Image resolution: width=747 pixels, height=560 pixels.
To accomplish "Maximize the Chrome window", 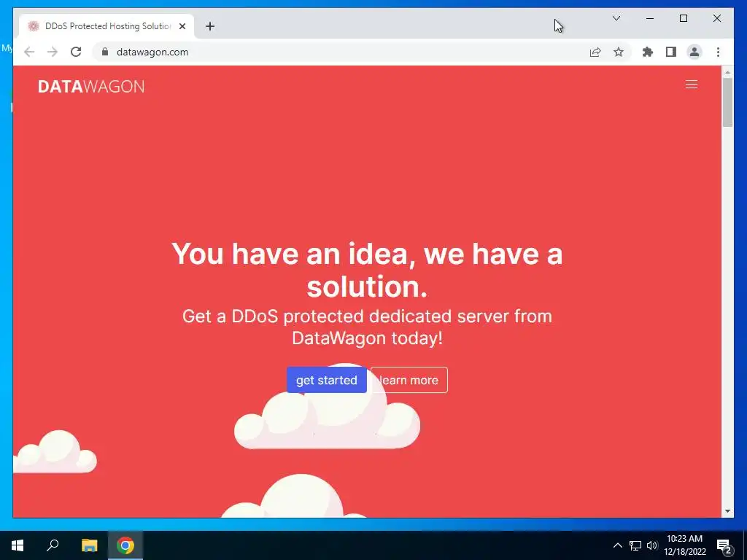I will [x=683, y=18].
